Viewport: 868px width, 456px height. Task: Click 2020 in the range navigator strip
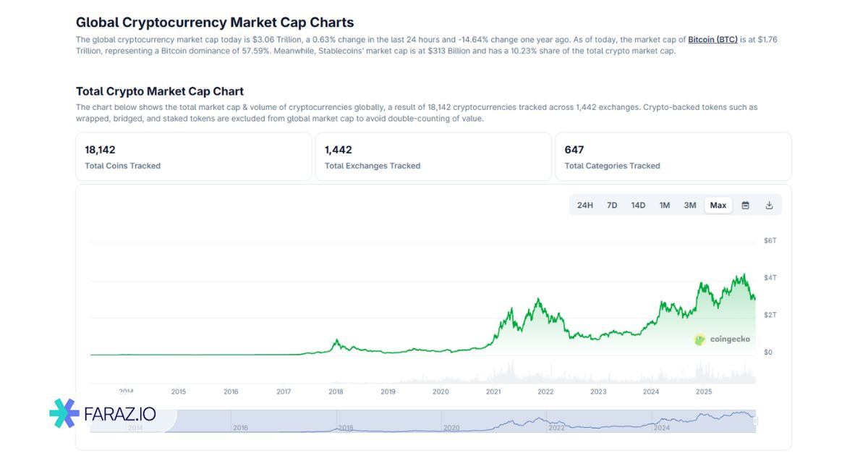[x=451, y=428]
